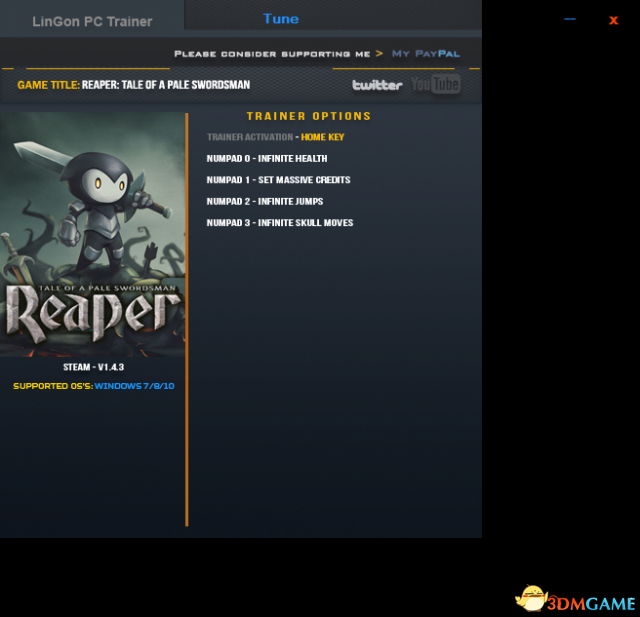Viewport: 640px width, 617px height.
Task: Minimize the trainer window
Action: coord(570,19)
